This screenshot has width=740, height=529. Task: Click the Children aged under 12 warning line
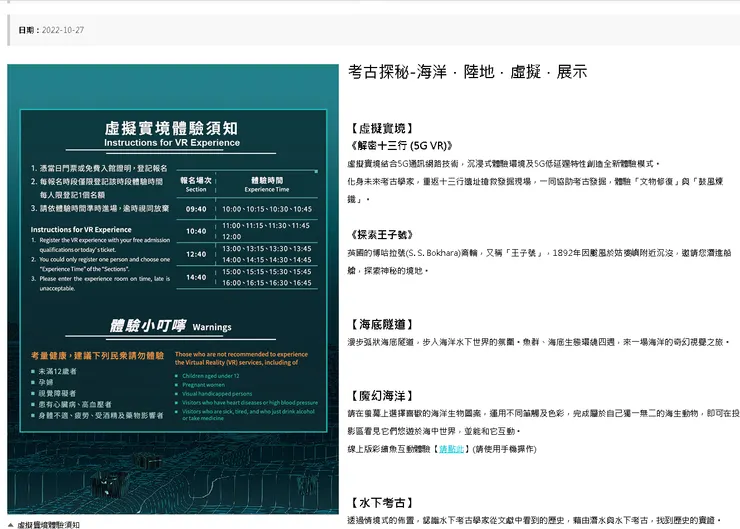pos(210,376)
